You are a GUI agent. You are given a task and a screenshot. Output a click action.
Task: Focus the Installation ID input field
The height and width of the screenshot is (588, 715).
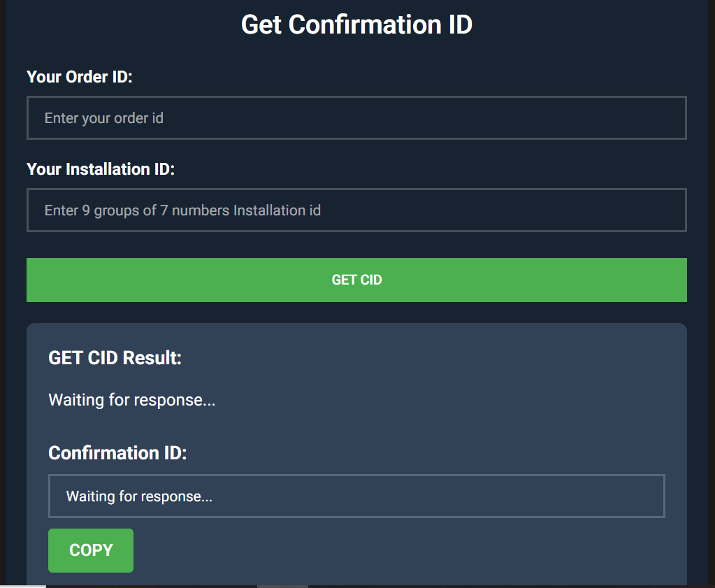pos(356,210)
